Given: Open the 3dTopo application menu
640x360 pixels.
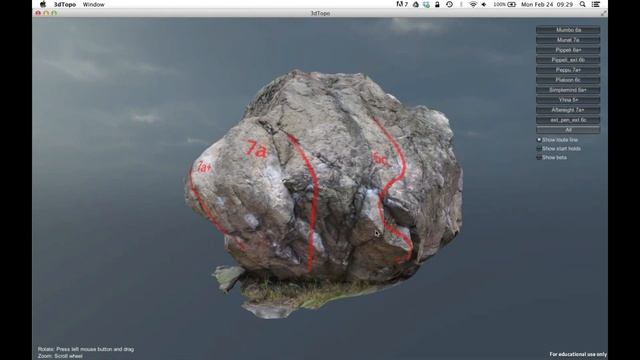Looking at the screenshot, I should tap(65, 4).
